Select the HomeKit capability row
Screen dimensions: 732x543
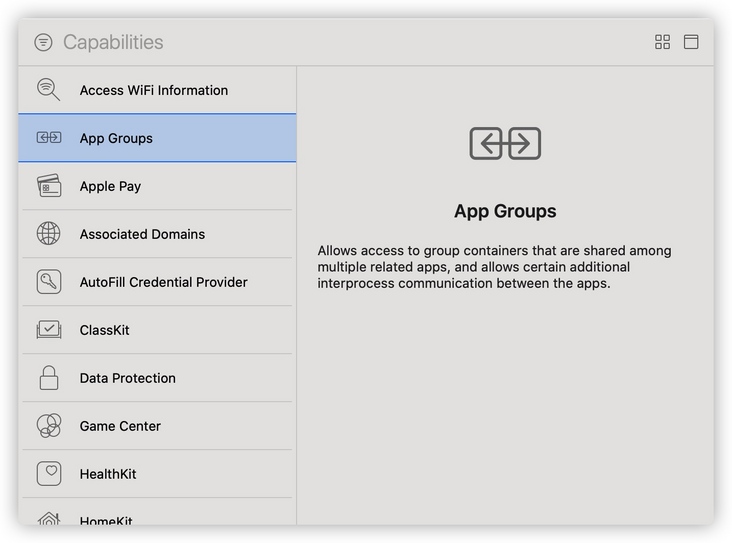tap(157, 512)
